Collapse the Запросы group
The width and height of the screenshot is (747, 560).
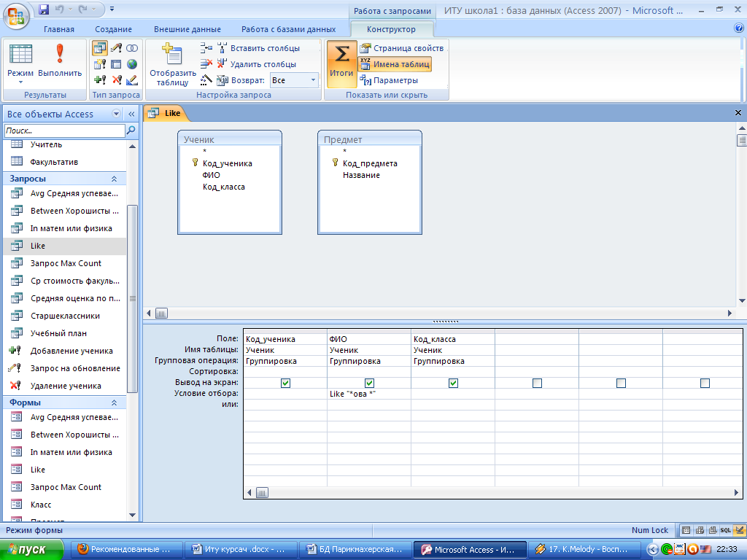pos(114,179)
